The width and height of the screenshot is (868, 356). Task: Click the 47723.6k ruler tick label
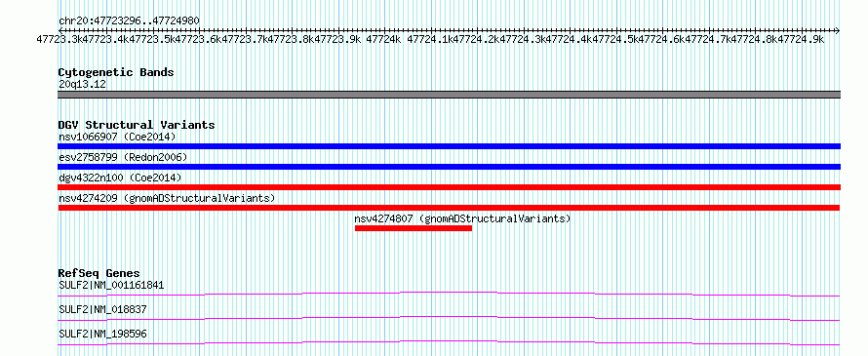[x=198, y=39]
